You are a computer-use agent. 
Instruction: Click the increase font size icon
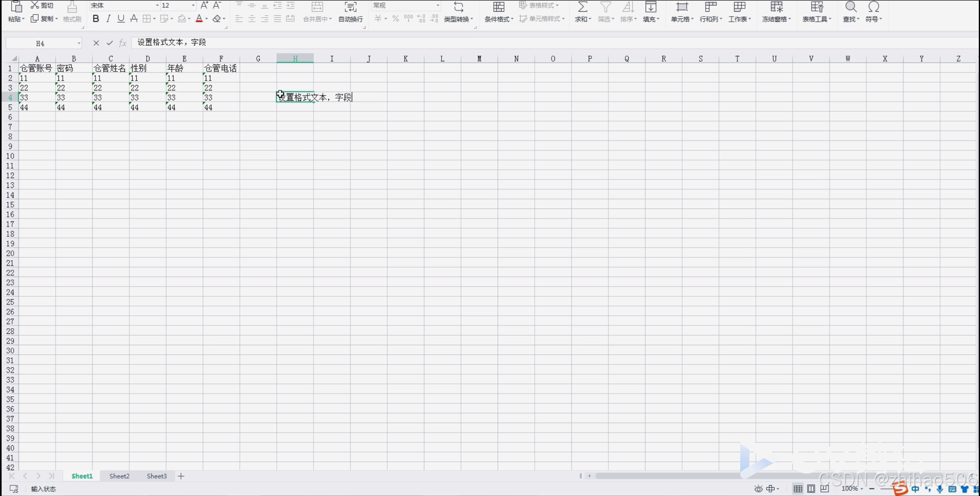(204, 5)
